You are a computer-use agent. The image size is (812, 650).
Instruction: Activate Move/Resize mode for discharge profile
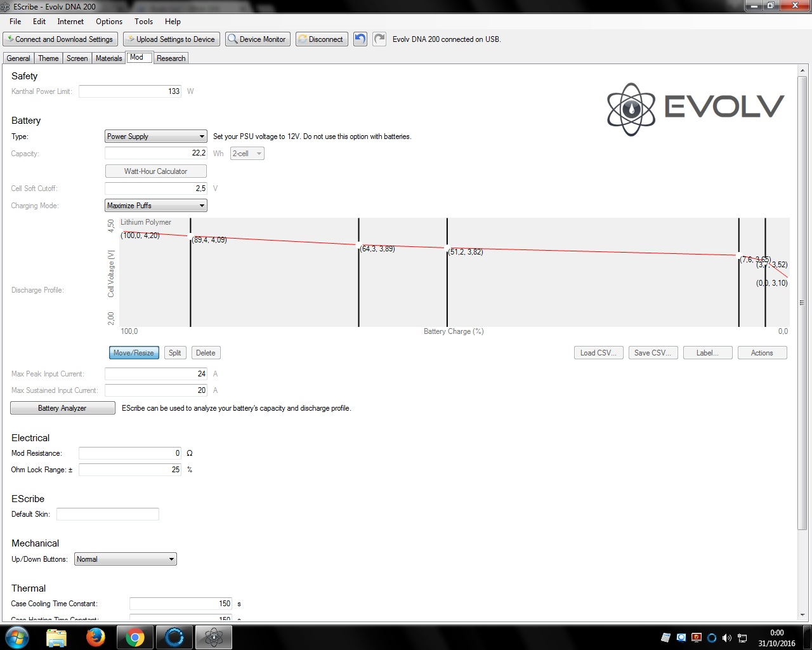[134, 353]
